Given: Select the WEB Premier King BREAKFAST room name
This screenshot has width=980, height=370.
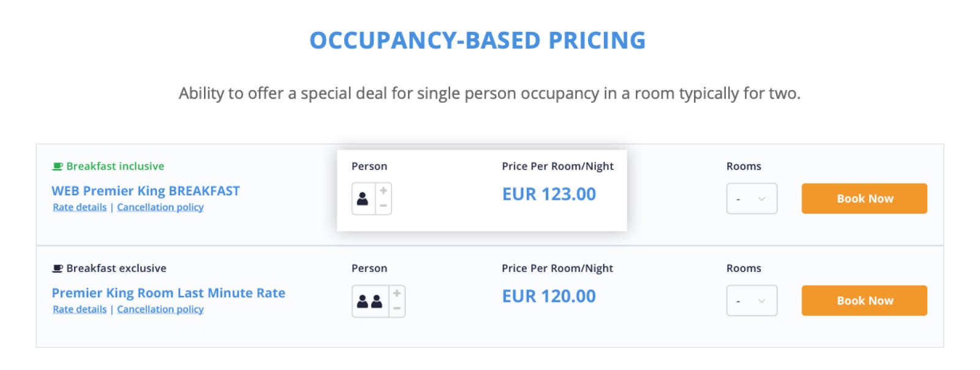Looking at the screenshot, I should 145,191.
